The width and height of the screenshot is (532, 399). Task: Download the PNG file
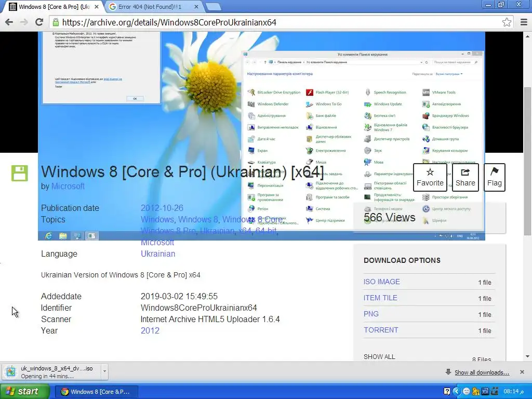(371, 314)
